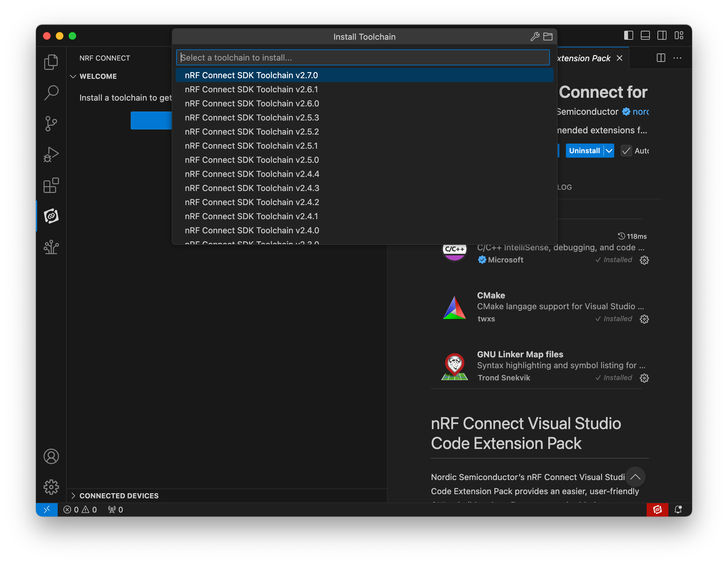This screenshot has height=564, width=728.
Task: Open settings gear for GNU Linker Map files
Action: click(644, 378)
